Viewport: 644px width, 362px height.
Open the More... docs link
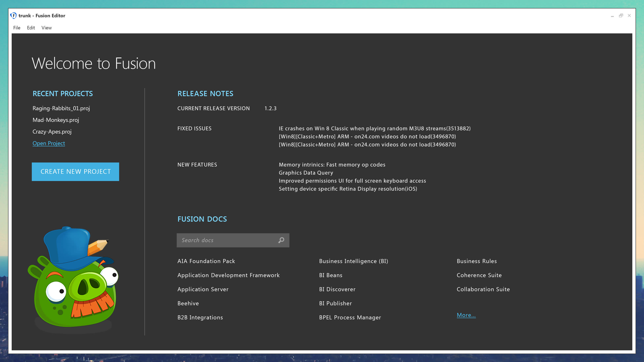466,315
